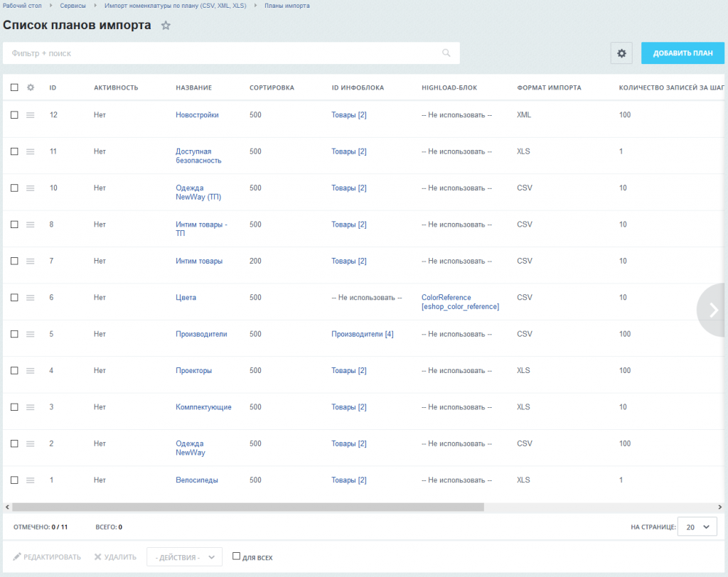
Task: Open row menu for Цвета plan
Action: pos(30,298)
